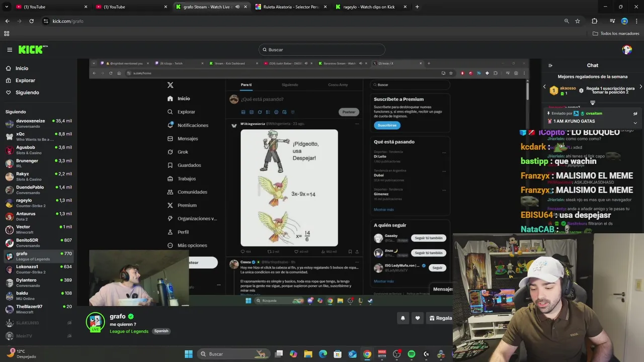This screenshot has width=644, height=362.
Task: View site information icon in address bar
Action: 46,21
